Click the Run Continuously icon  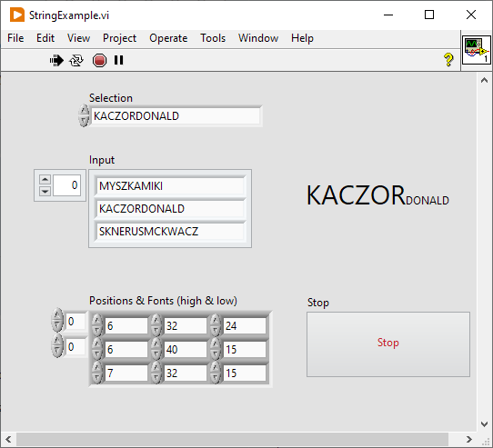click(x=76, y=60)
